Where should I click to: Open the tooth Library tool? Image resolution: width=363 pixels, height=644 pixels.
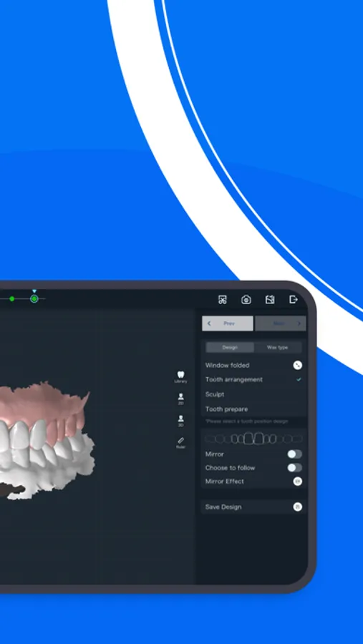click(x=180, y=376)
